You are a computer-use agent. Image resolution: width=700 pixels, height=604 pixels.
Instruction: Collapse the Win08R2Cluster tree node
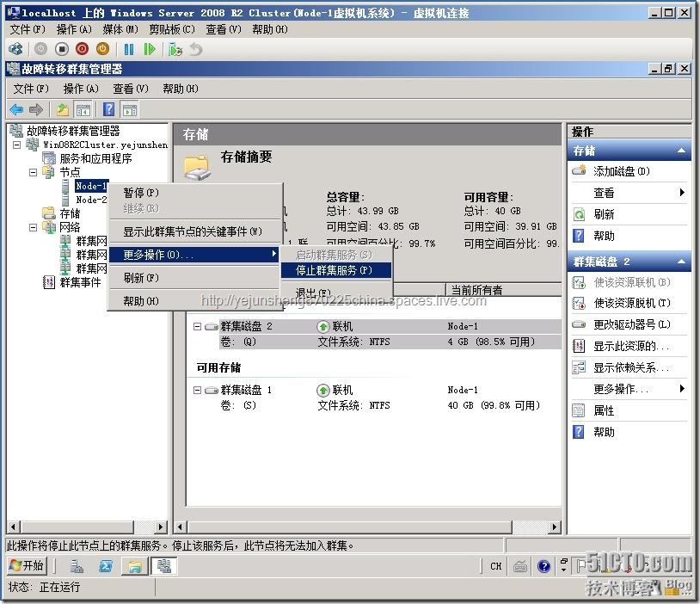pos(17,145)
